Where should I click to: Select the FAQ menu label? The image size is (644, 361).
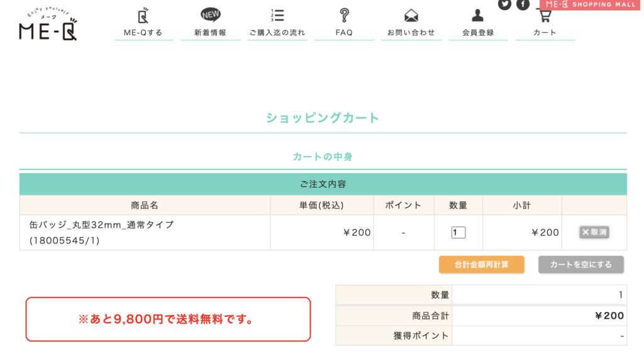coord(344,33)
